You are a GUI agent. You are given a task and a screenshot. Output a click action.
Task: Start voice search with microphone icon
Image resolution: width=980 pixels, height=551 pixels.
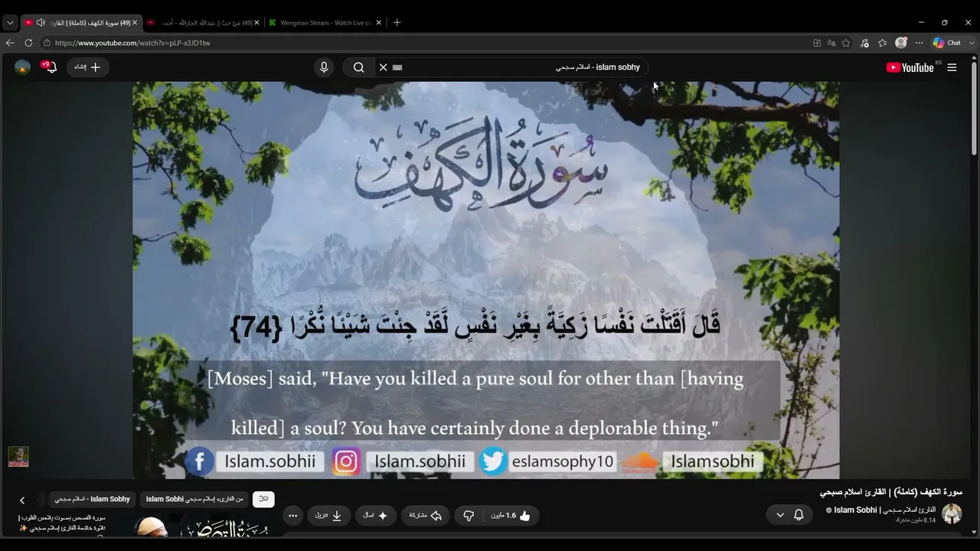[324, 67]
